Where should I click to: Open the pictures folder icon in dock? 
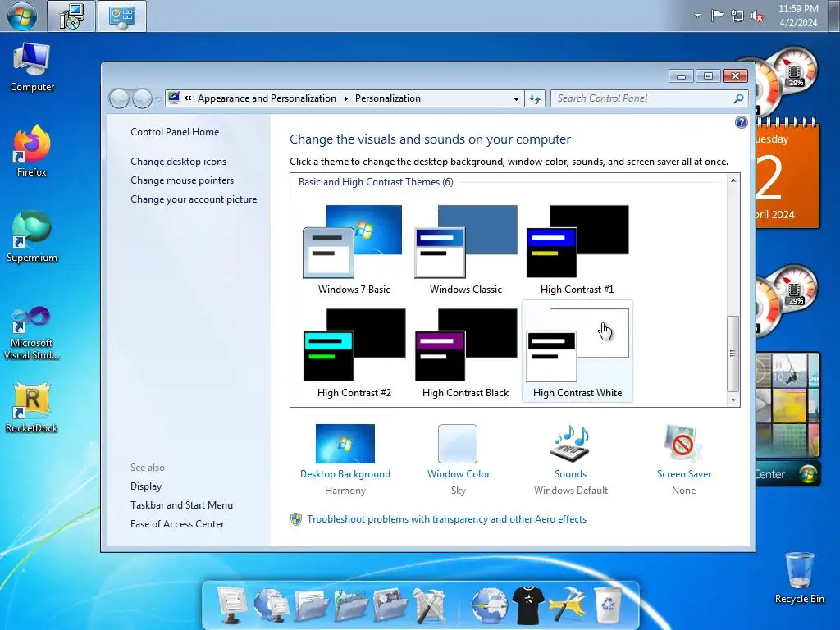point(390,605)
